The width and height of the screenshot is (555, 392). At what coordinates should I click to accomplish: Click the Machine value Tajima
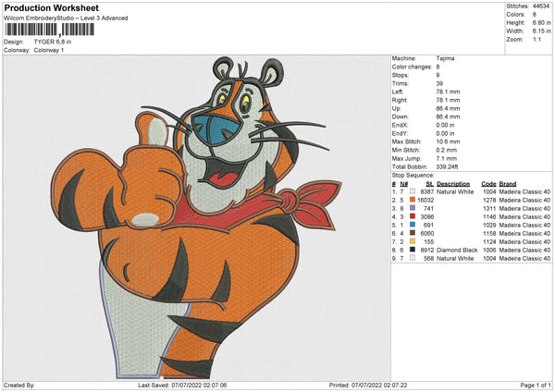click(445, 58)
